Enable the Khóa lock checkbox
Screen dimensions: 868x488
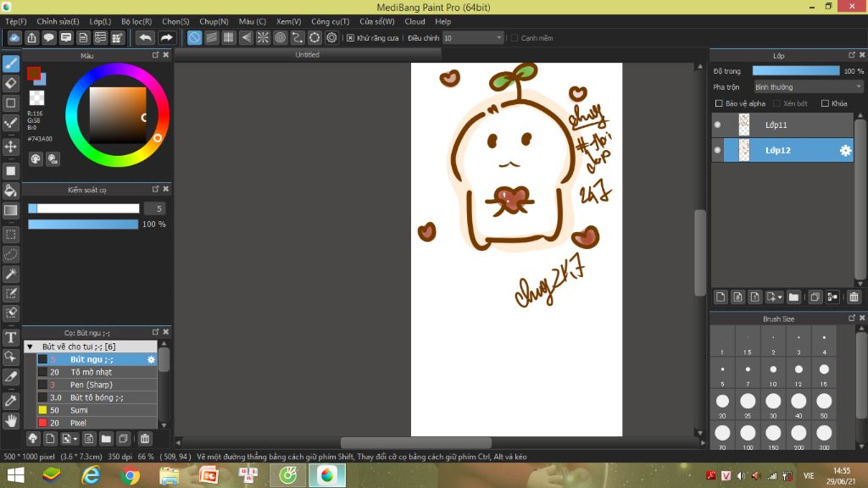[x=825, y=103]
